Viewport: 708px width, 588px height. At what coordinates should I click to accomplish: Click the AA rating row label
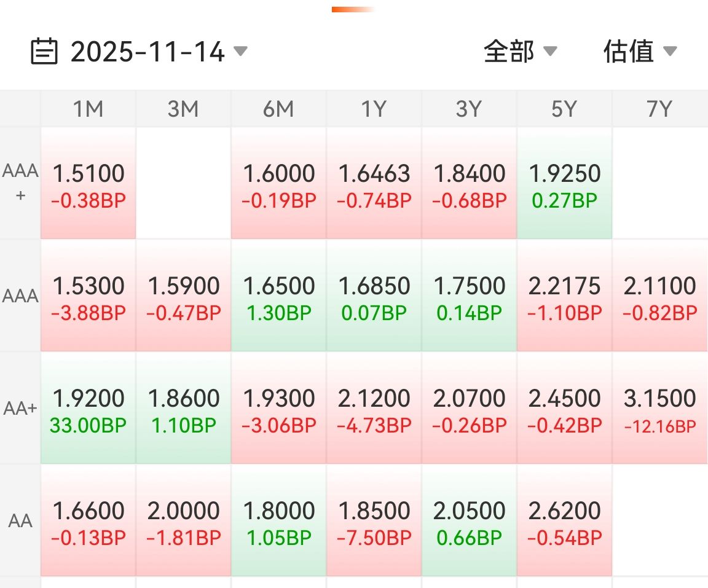tap(20, 520)
